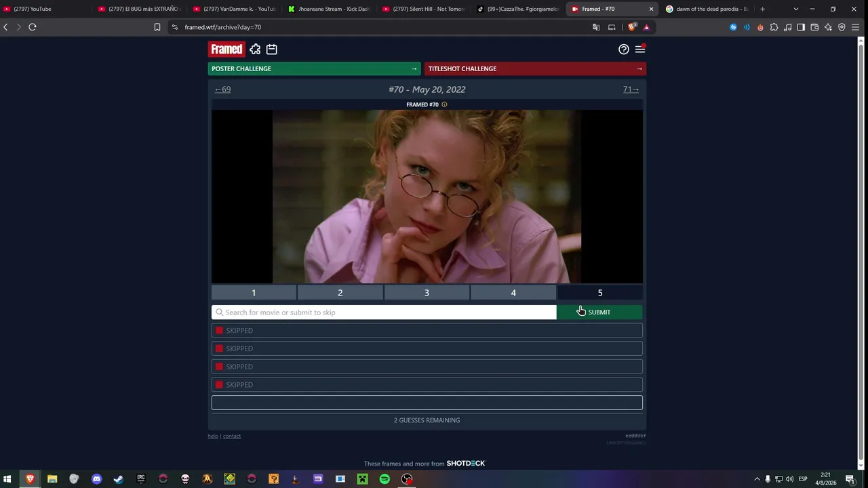The height and width of the screenshot is (488, 868).
Task: Open a new browser tab
Action: tap(762, 9)
